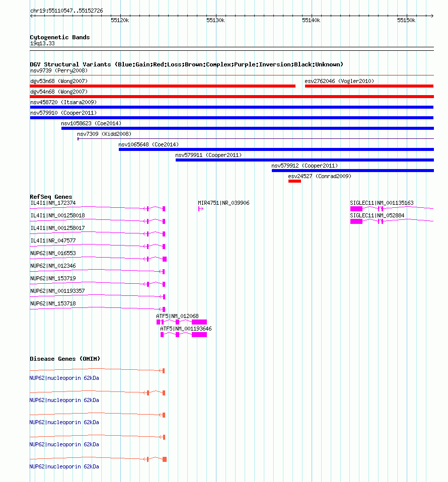This screenshot has width=448, height=482.
Task: Click the wide orange exon of the last OMIM NUP62 gene
Action: 165,459
